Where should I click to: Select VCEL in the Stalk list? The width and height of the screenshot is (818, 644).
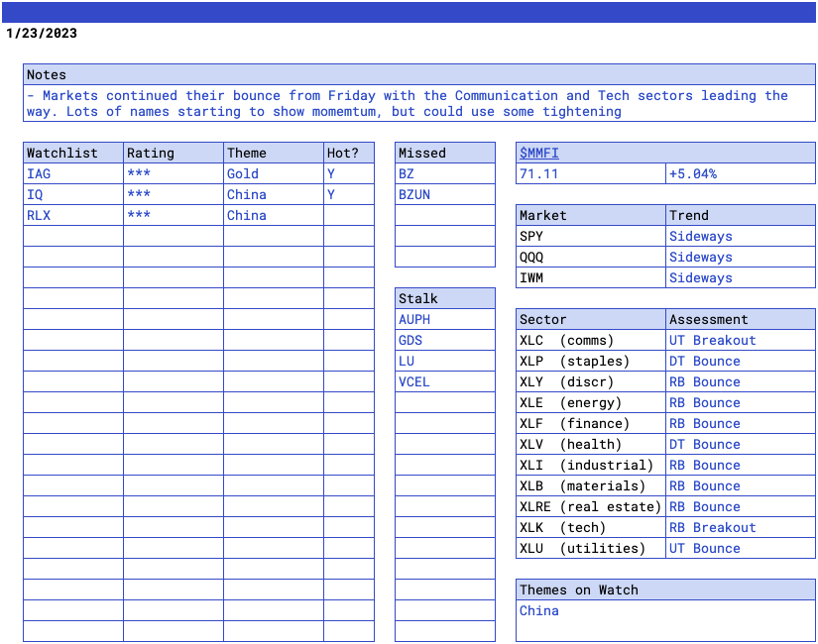coord(445,381)
